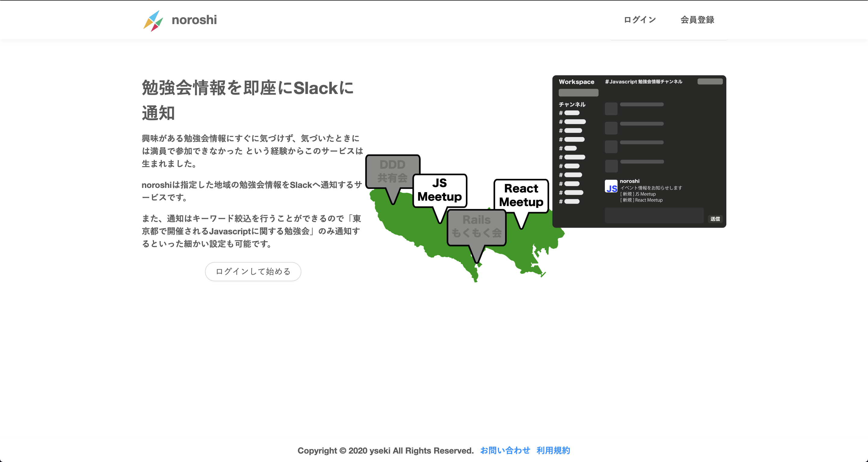
Task: Click the ログインして始める button
Action: [x=253, y=271]
